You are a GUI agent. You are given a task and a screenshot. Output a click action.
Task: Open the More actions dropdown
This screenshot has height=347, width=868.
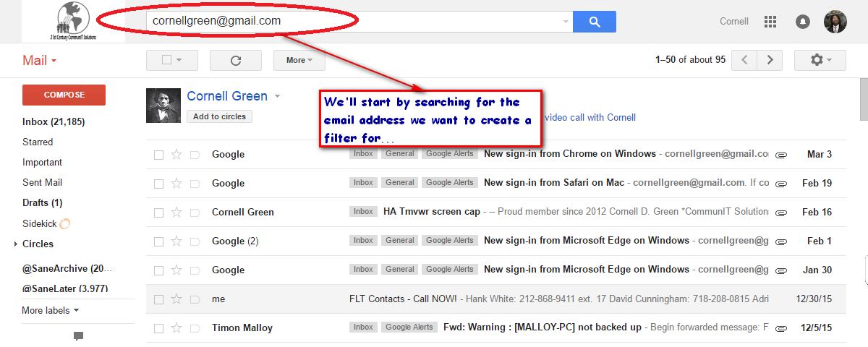(x=299, y=60)
